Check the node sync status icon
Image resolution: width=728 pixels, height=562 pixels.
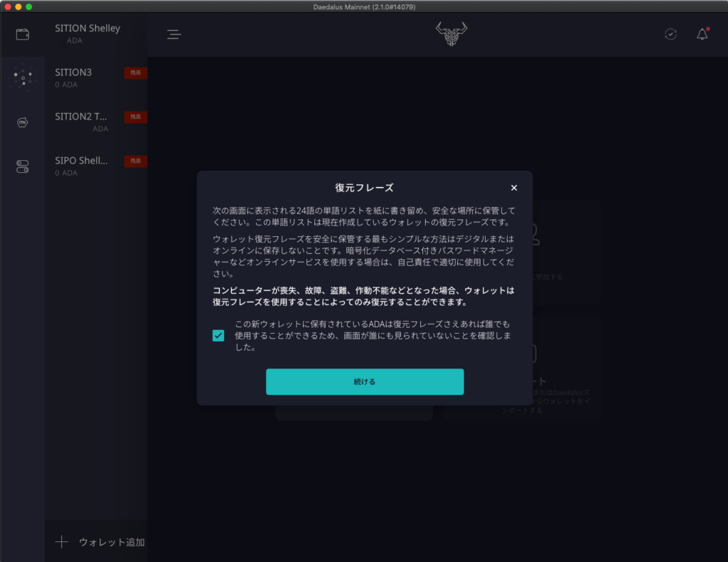[670, 34]
